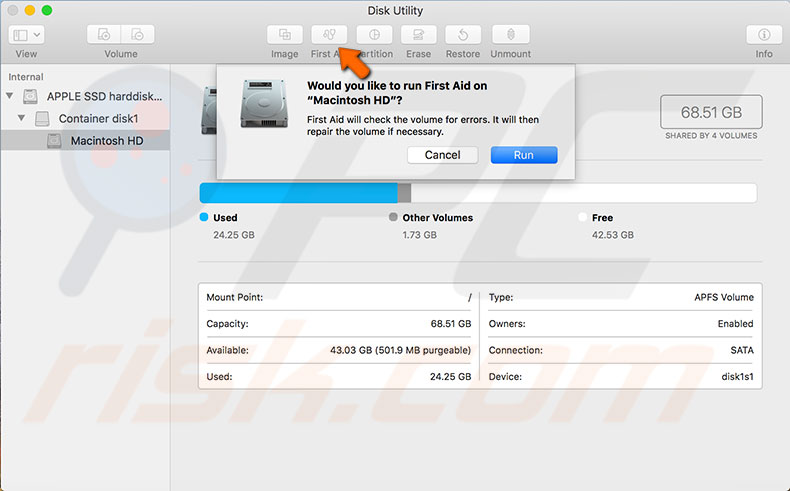Cancel the First Aid dialog
Image resolution: width=790 pixels, height=491 pixels.
tap(442, 155)
